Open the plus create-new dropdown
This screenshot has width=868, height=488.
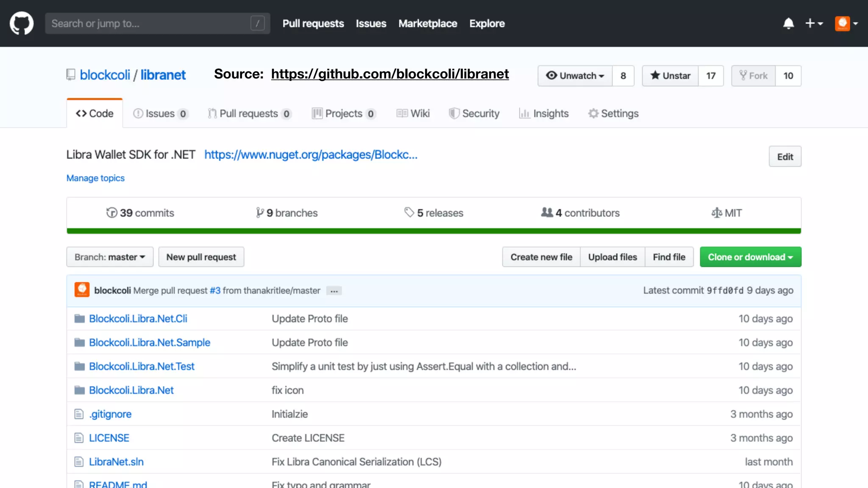pos(814,23)
